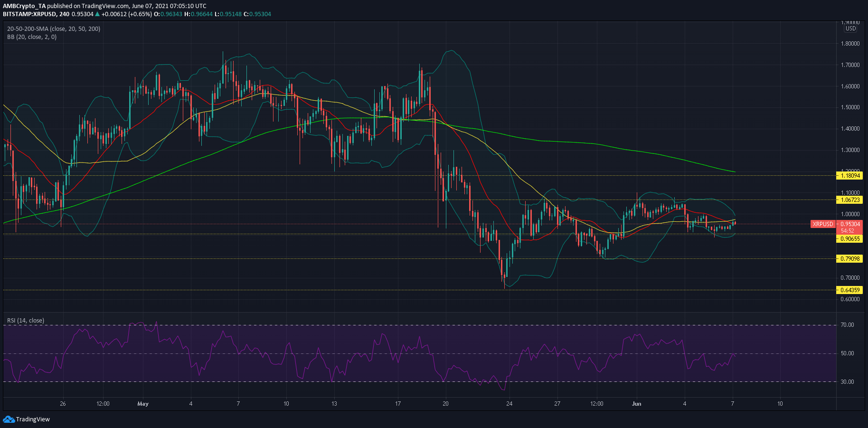Click the RSI 50.00 level label
This screenshot has width=868, height=428.
pyautogui.click(x=847, y=353)
